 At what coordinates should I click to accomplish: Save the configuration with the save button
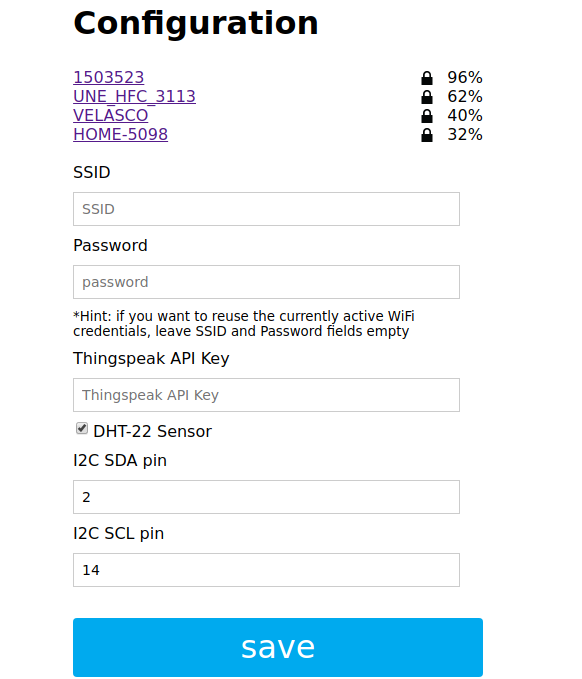click(x=278, y=647)
